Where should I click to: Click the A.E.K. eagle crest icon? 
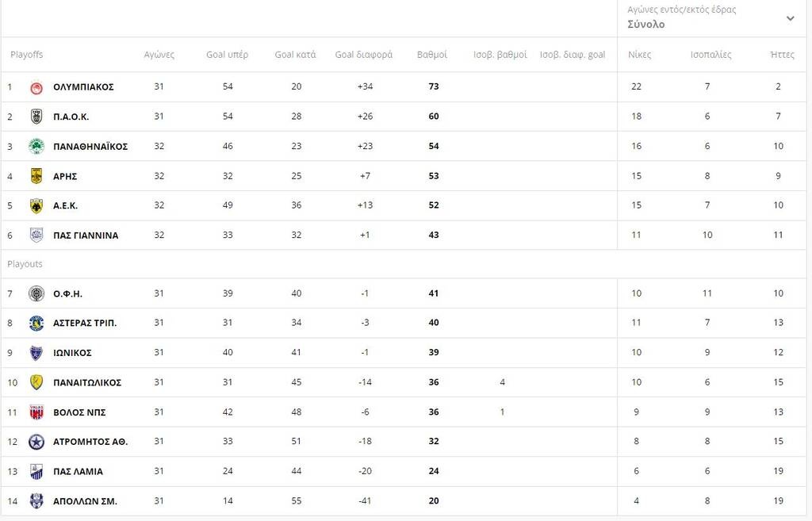(x=36, y=205)
